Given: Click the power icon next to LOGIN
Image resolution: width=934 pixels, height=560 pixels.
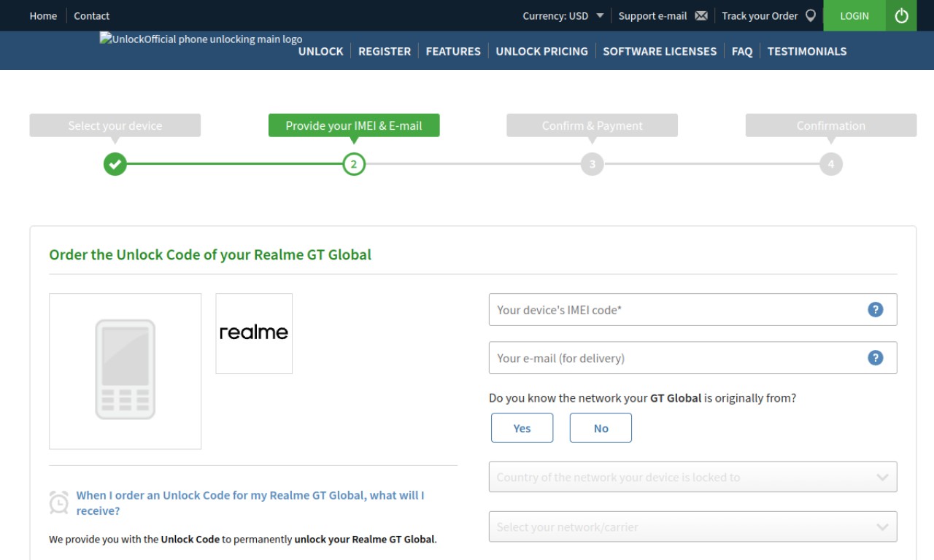Looking at the screenshot, I should [x=901, y=15].
